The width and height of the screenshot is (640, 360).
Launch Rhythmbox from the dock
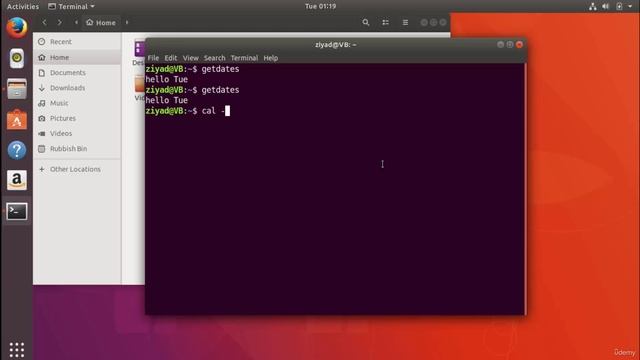tap(17, 58)
